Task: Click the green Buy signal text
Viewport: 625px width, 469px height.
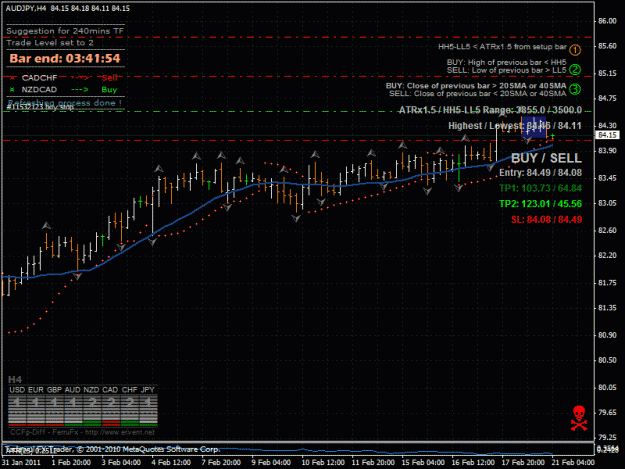Action: point(109,90)
